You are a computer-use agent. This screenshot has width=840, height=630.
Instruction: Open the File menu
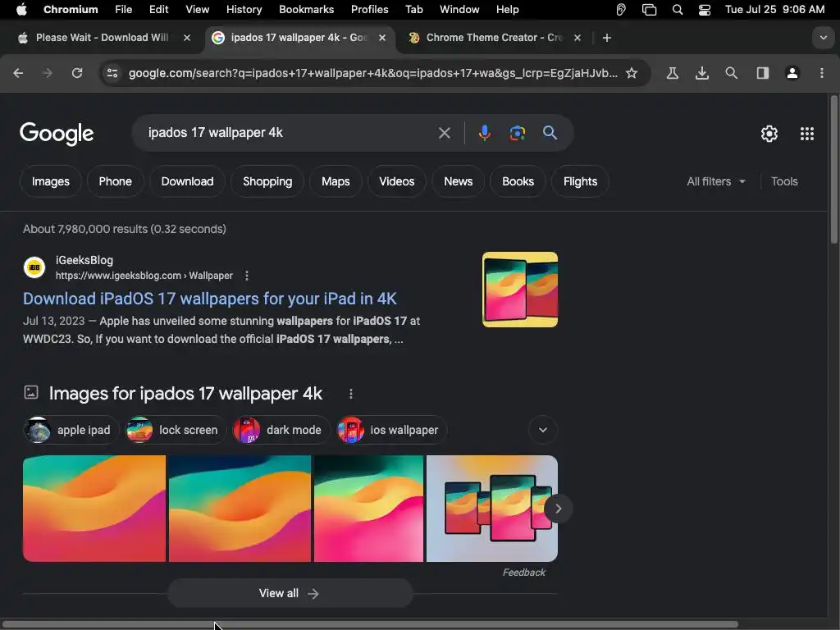[123, 10]
